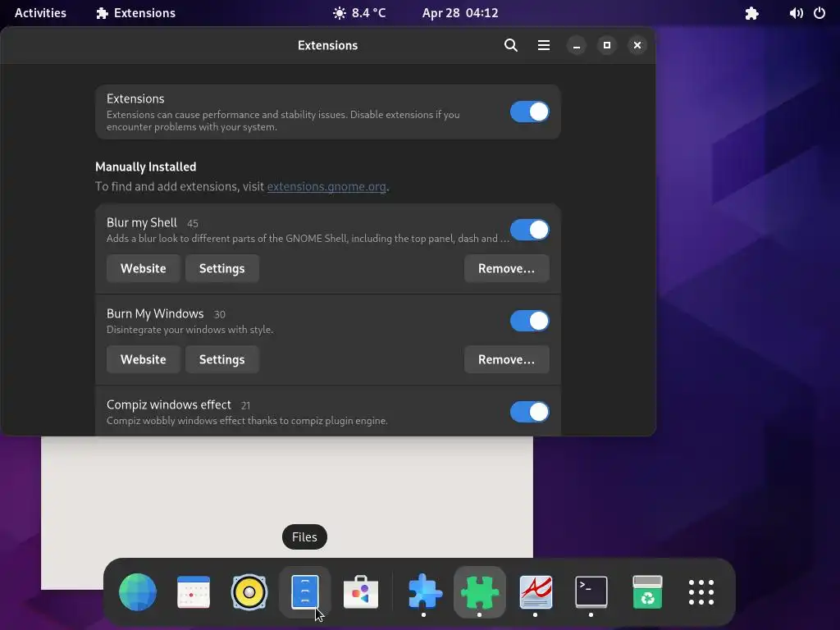Open Blur my Shell settings
The height and width of the screenshot is (630, 840).
[x=221, y=268]
